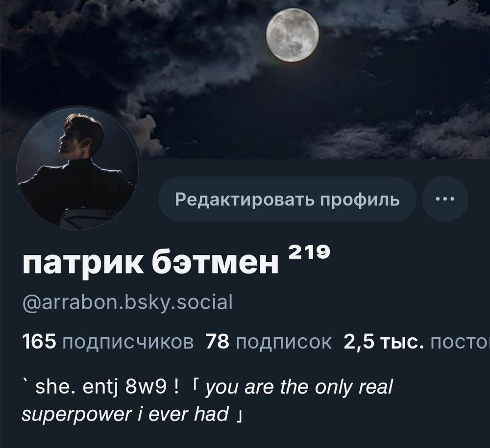The image size is (490, 448).
Task: Click the number 165 in the stats
Action: [39, 342]
